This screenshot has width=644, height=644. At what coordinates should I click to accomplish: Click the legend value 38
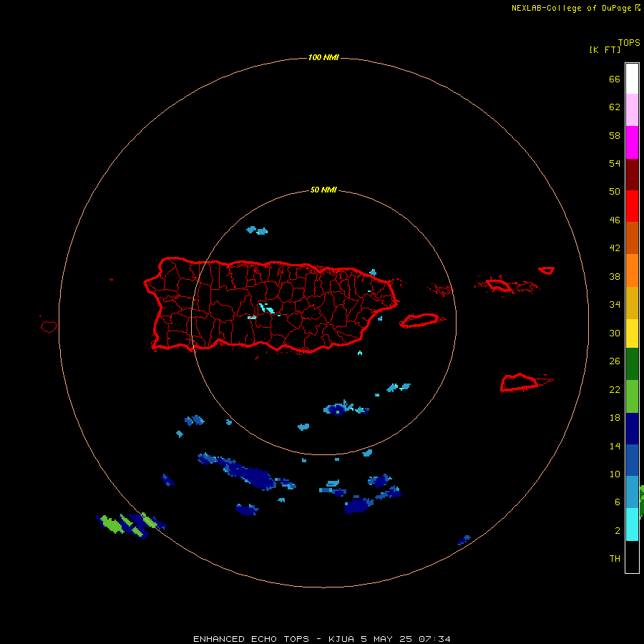tap(615, 276)
